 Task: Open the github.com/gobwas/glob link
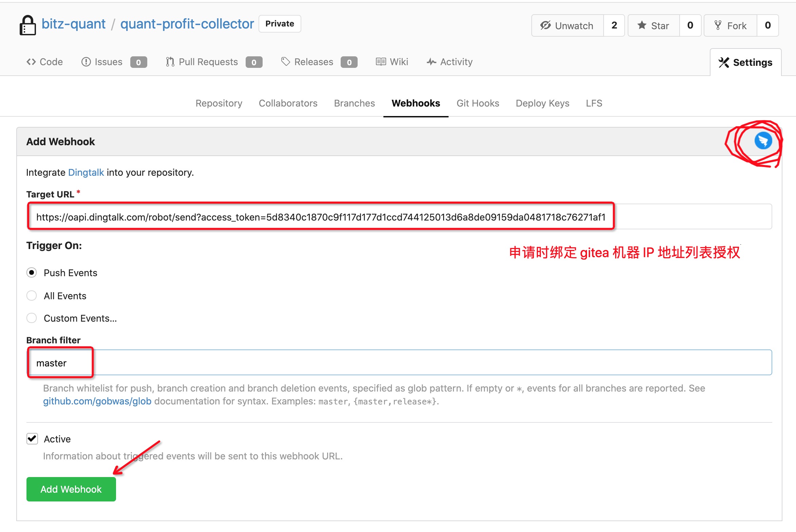point(97,401)
